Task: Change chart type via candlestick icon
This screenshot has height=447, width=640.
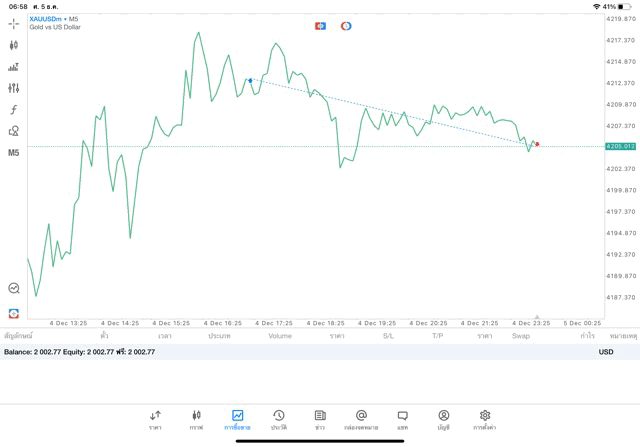Action: pos(14,45)
